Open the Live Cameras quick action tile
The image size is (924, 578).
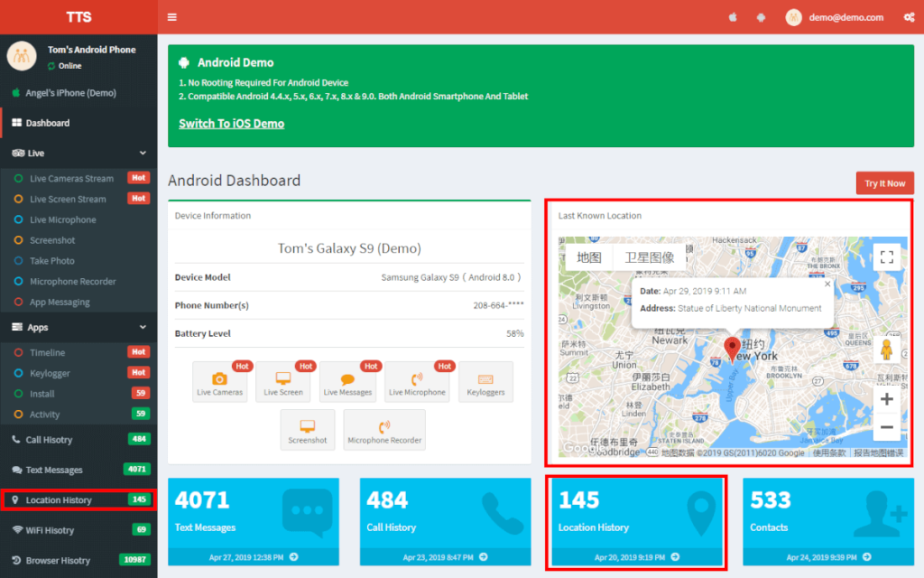(219, 382)
